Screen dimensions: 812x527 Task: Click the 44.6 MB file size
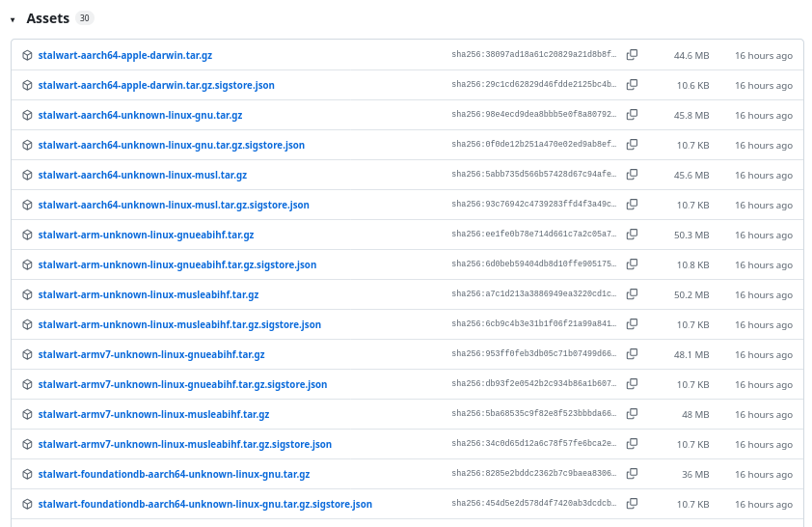click(691, 55)
